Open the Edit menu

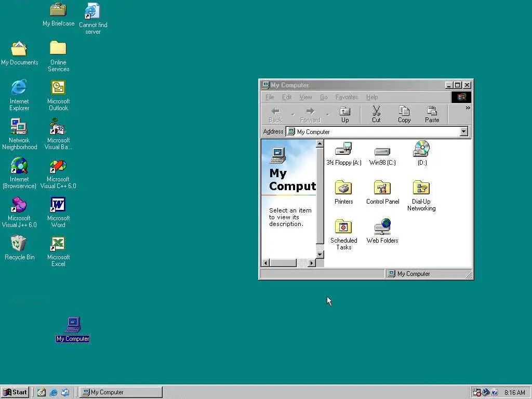tap(287, 97)
